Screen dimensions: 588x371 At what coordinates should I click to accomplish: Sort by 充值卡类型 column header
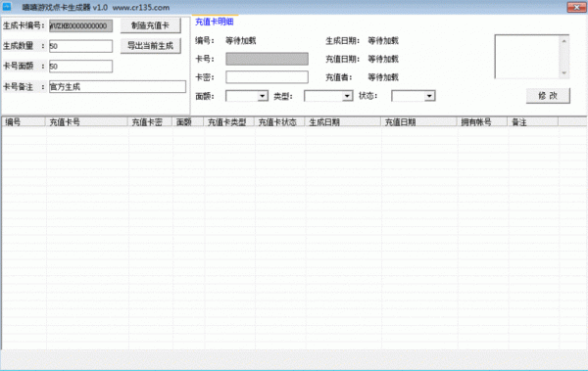pyautogui.click(x=229, y=122)
